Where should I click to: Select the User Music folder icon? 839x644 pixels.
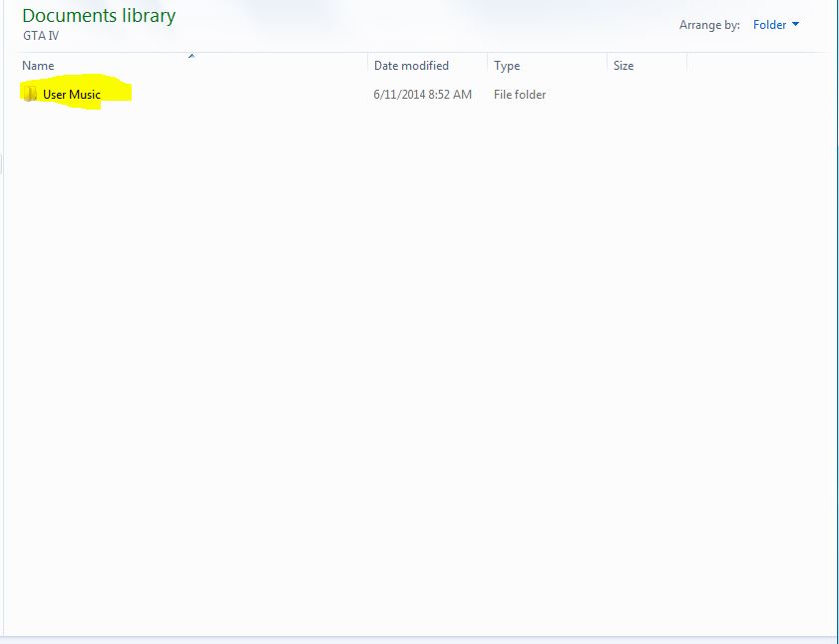(x=30, y=94)
